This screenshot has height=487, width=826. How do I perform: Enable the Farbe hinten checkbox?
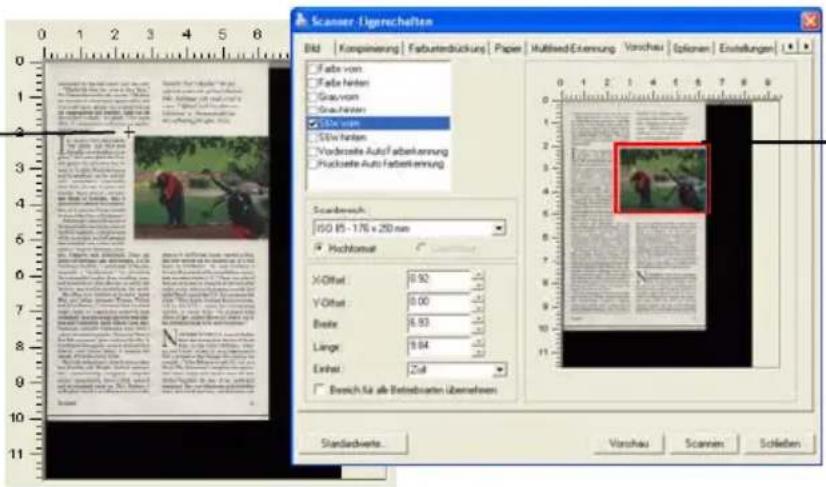tap(313, 83)
